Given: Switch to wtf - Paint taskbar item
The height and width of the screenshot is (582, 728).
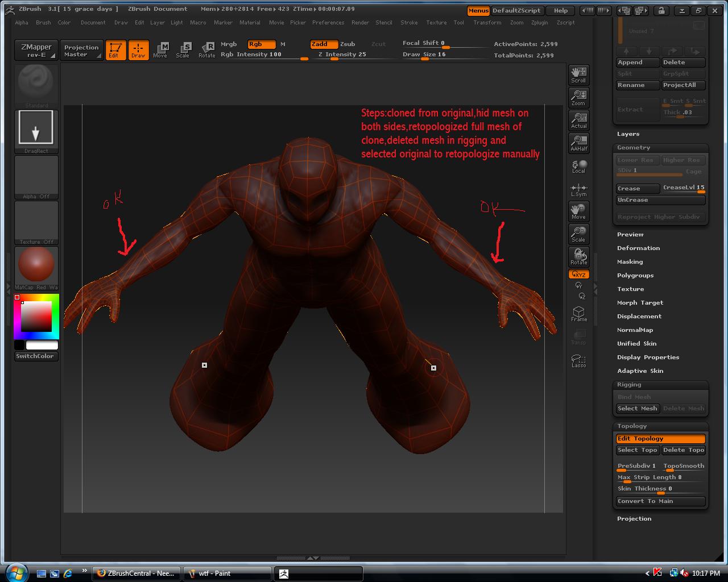Looking at the screenshot, I should click(x=227, y=573).
